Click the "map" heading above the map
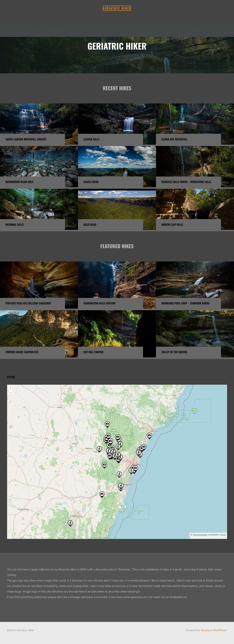 (11, 377)
